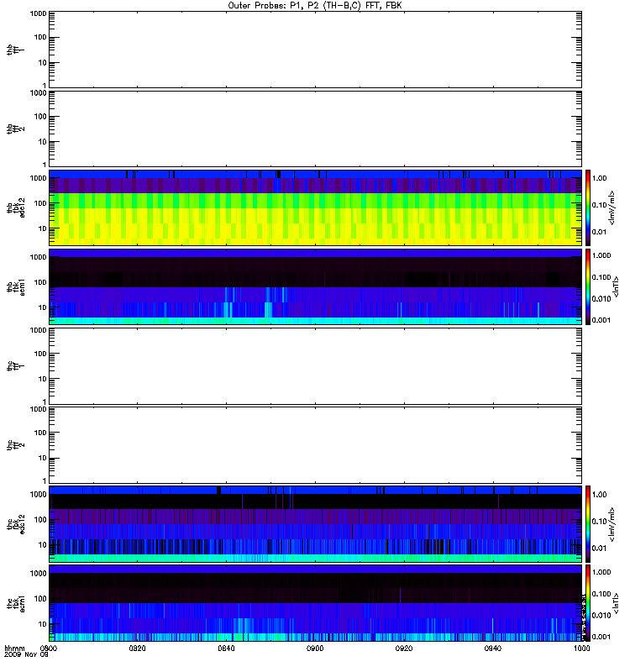Click the "<|mV/m|>" unit label beside thc edc12
This screenshot has height=672, width=630.
point(612,524)
